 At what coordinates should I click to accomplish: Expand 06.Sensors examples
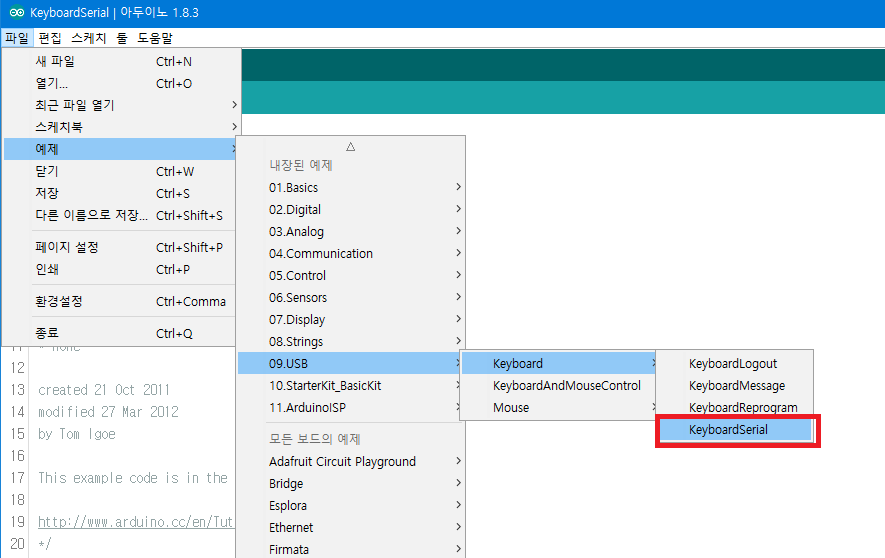click(351, 297)
